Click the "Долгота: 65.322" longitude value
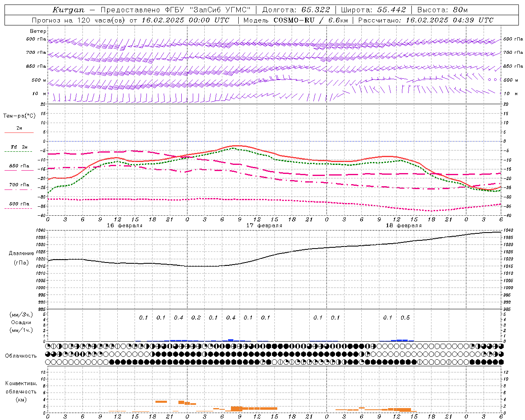The width and height of the screenshot is (525, 420). [296, 10]
